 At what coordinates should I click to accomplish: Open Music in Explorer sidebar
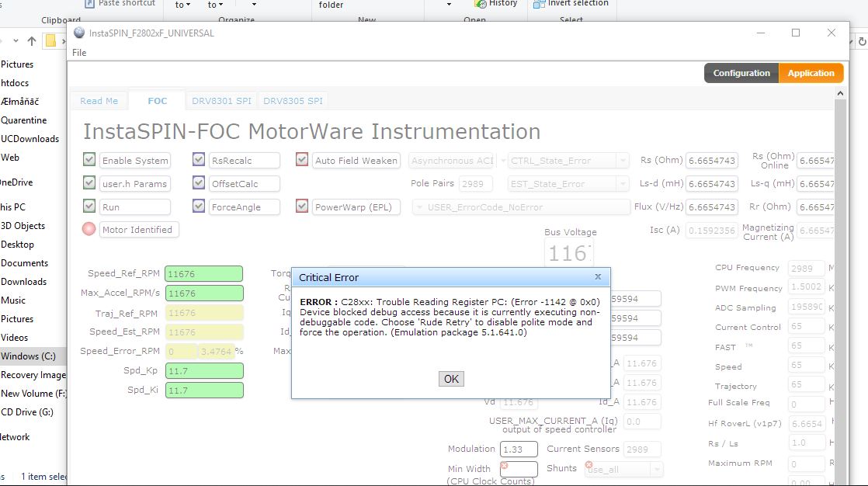tap(13, 300)
